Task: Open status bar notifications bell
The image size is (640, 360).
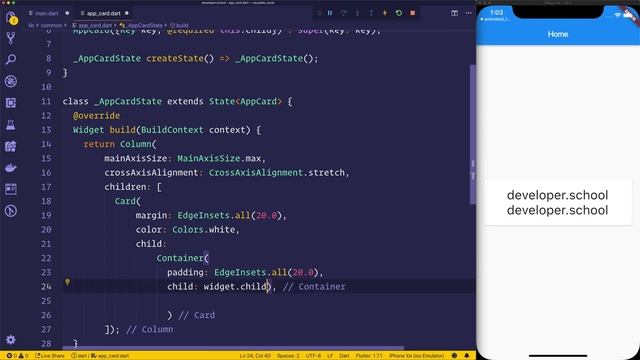Action: 467,356
